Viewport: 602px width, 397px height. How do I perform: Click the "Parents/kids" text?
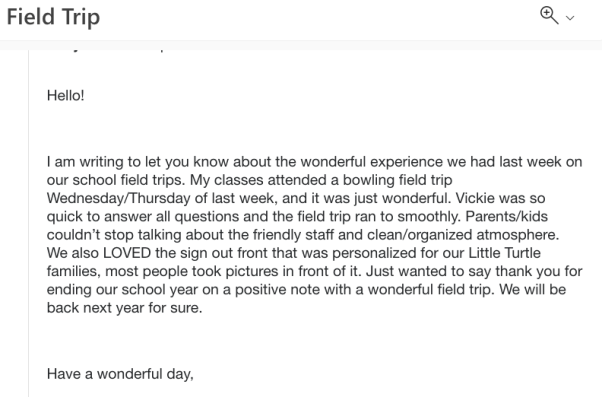pos(507,217)
